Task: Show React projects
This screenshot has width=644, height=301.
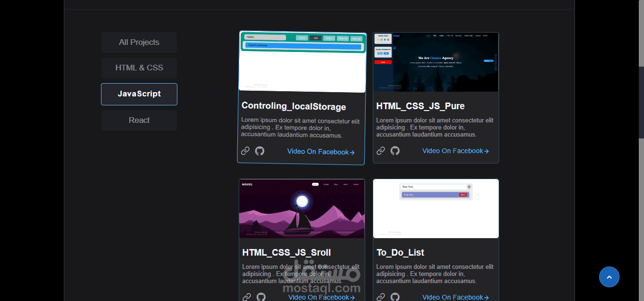Action: (x=139, y=120)
